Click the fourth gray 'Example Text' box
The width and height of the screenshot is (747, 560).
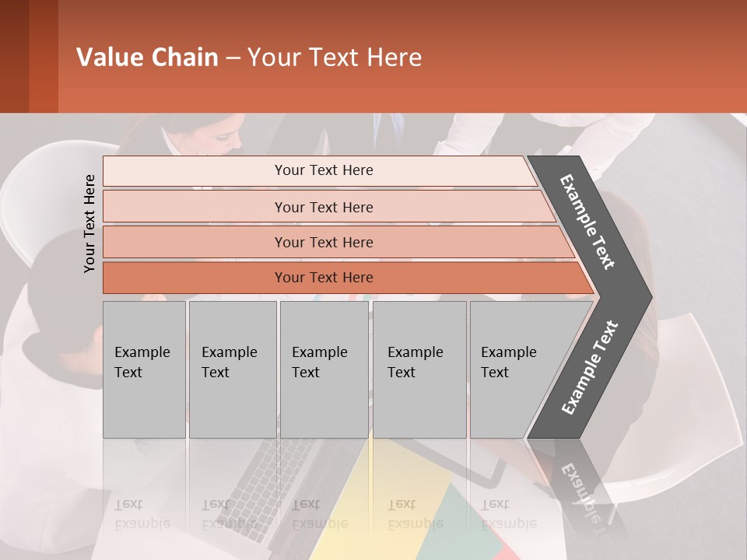coord(419,369)
